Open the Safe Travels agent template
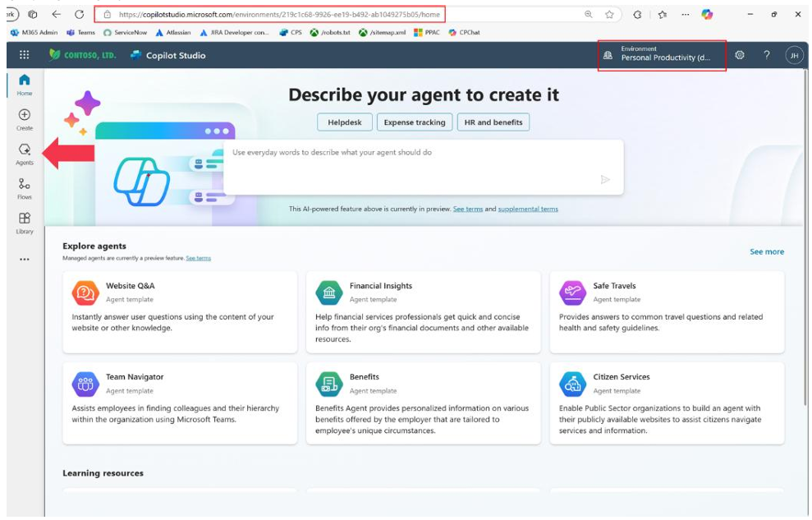 667,312
